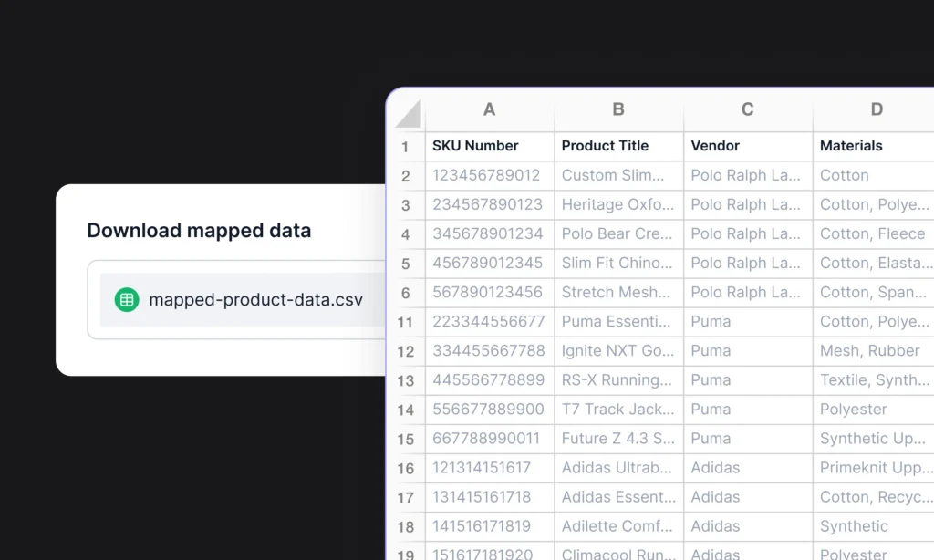Click the Materials header cell
Screen dimensions: 934x560
coord(874,146)
